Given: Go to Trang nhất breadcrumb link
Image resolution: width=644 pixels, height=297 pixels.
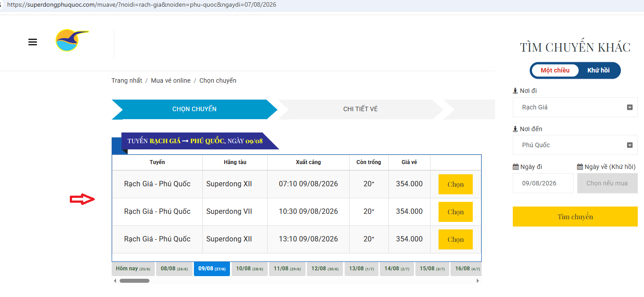Looking at the screenshot, I should [127, 80].
